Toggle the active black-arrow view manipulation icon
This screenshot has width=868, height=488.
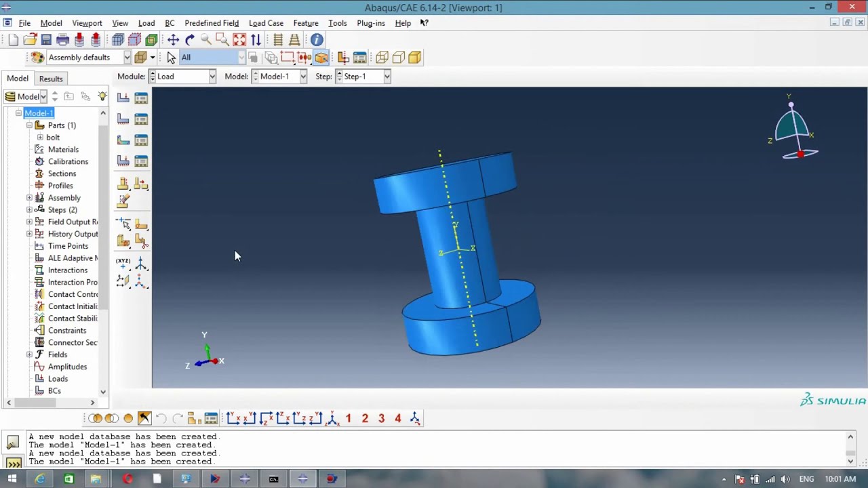click(144, 419)
